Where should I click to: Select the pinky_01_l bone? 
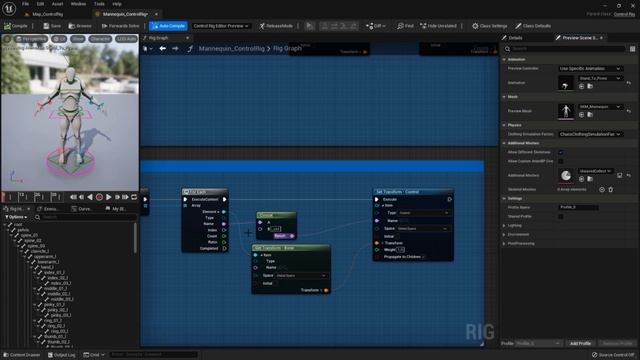[55, 304]
